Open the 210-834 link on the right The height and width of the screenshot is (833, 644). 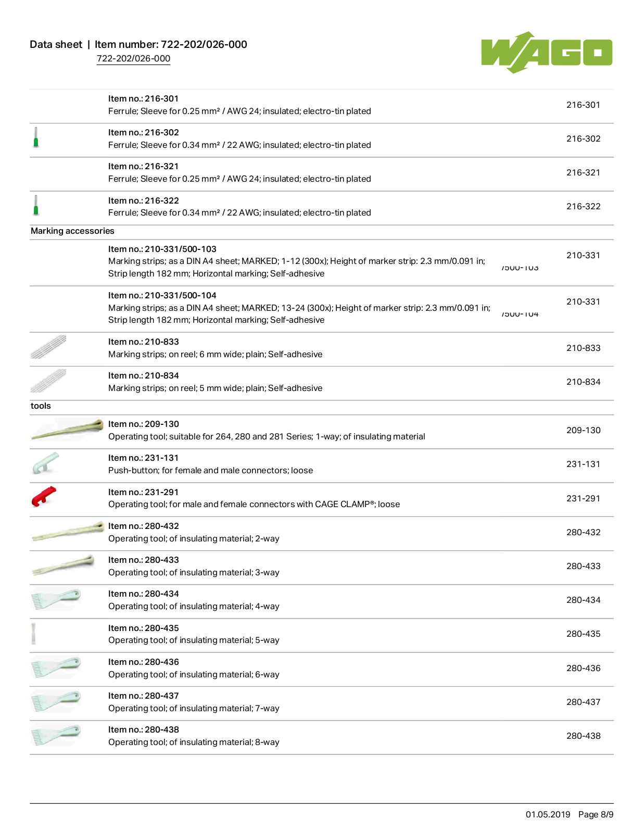tap(583, 382)
